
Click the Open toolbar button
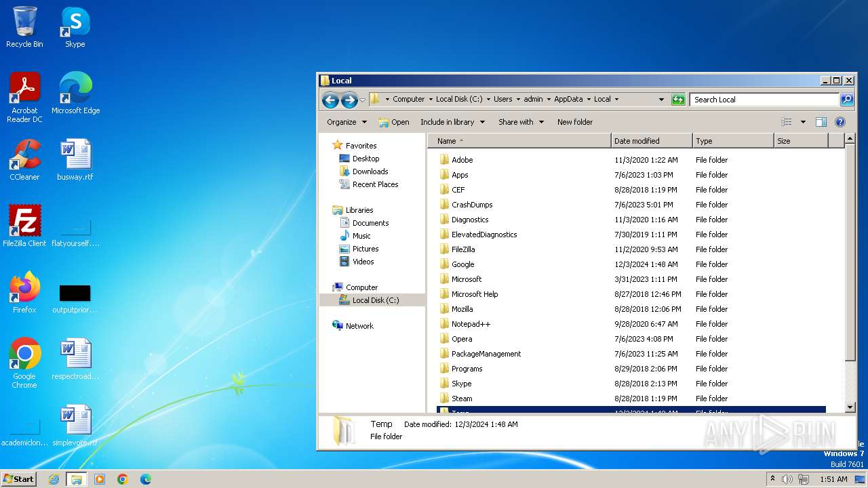coord(394,122)
